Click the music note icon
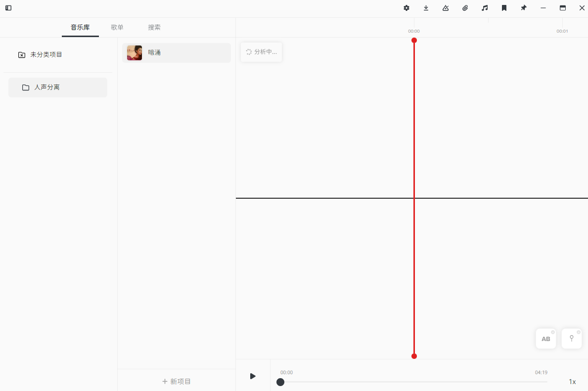Image resolution: width=588 pixels, height=391 pixels. click(x=485, y=8)
